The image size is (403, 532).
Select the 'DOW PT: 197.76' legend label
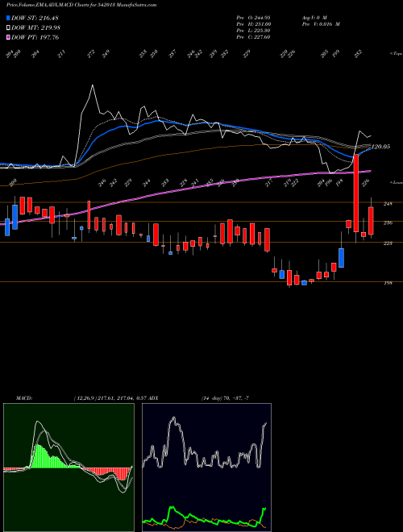[x=35, y=37]
